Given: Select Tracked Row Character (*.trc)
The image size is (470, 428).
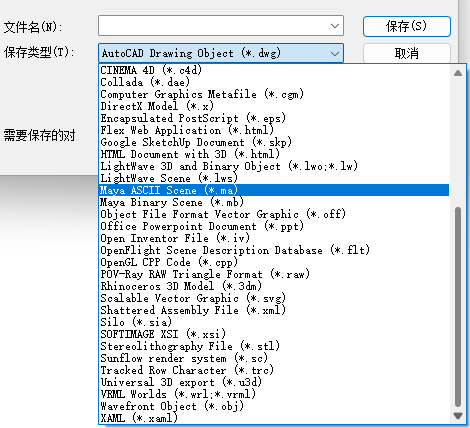Looking at the screenshot, I should 274,370.
